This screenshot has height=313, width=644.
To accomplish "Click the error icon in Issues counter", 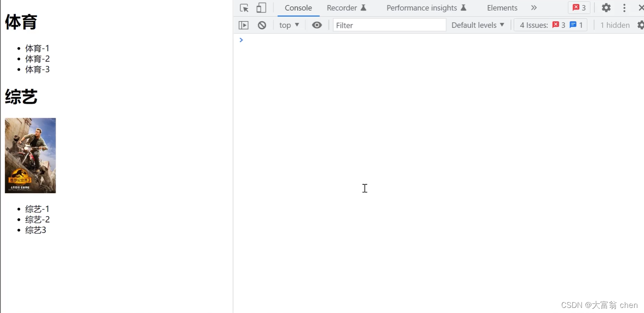I will click(556, 25).
